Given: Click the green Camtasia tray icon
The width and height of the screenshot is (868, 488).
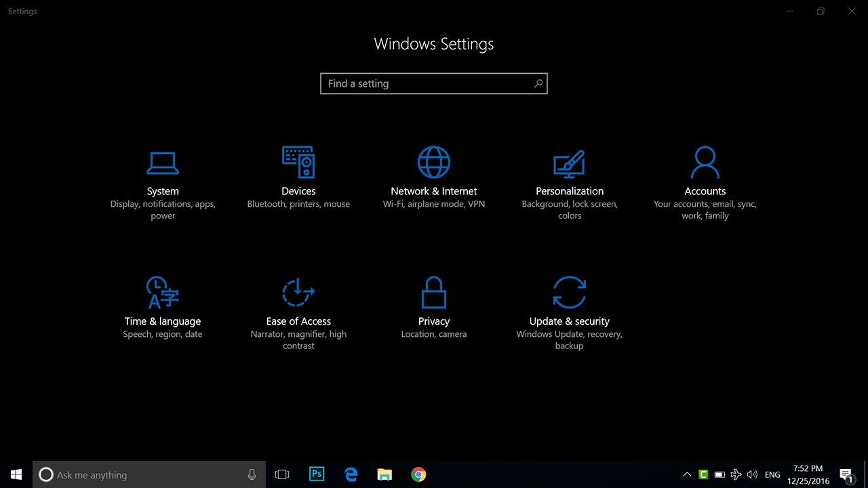Looking at the screenshot, I should (704, 474).
